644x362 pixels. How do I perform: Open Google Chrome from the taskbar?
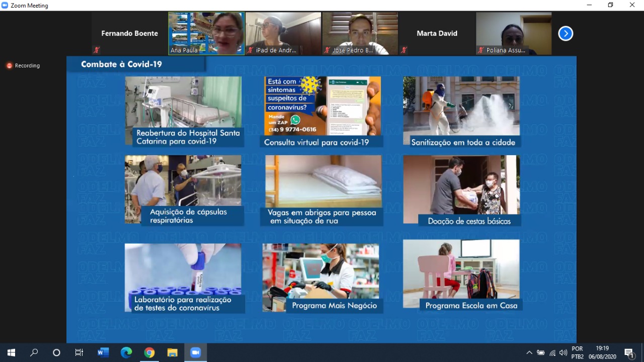coord(149,352)
